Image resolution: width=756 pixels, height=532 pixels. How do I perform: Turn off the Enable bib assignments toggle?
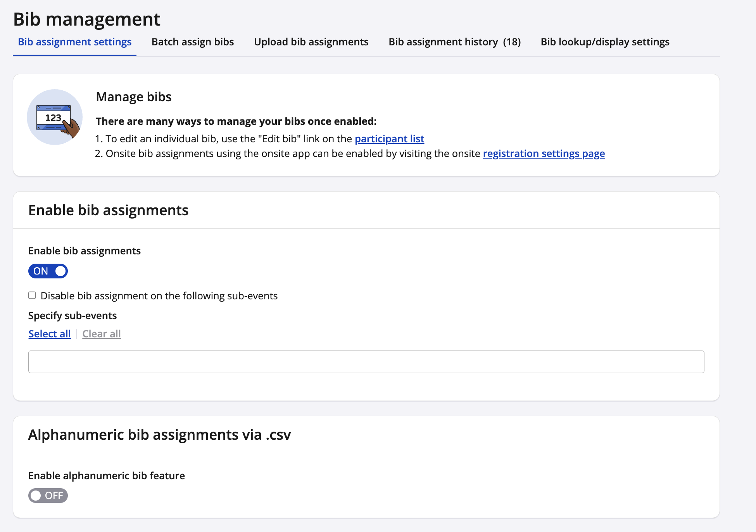[48, 271]
